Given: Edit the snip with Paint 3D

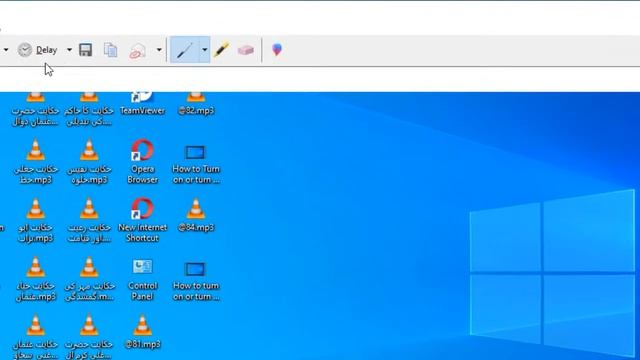Looking at the screenshot, I should click(277, 50).
